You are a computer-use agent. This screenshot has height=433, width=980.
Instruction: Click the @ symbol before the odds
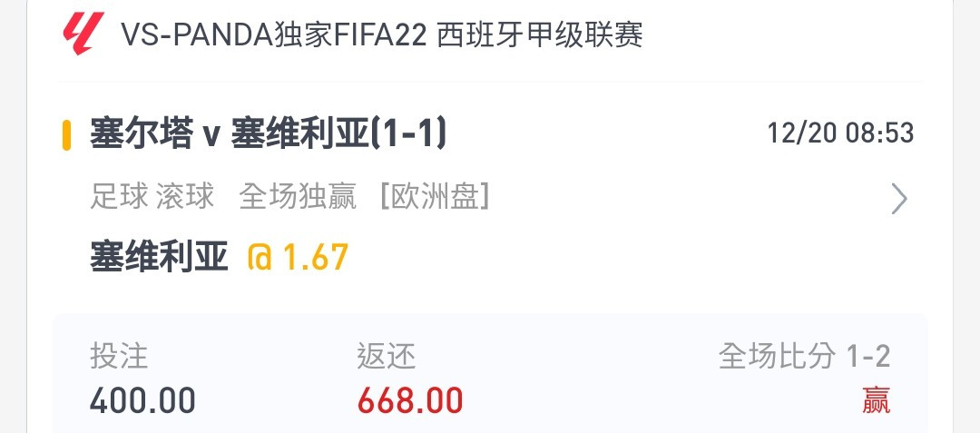[260, 257]
